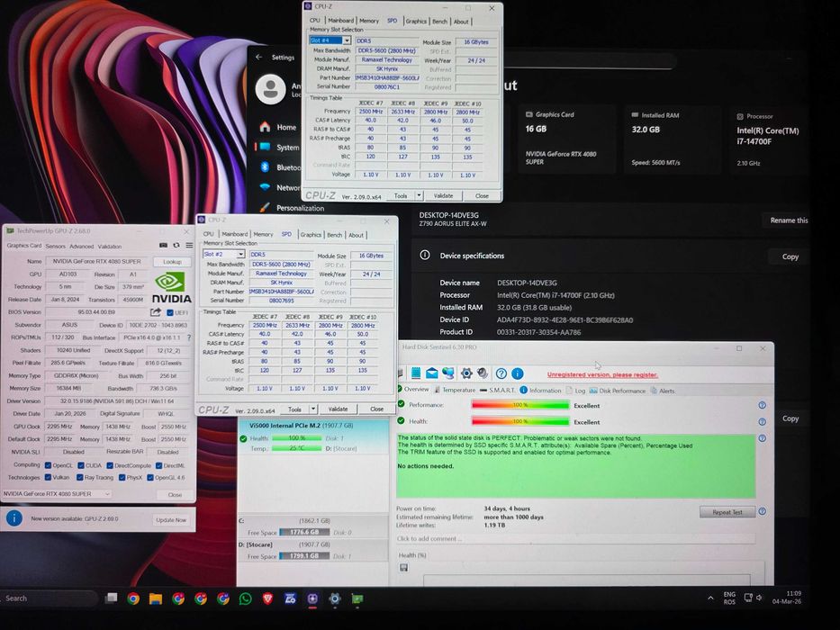This screenshot has width=840, height=630.
Task: Toggle the PhysX checkbox in GPU-Z
Action: 122,477
